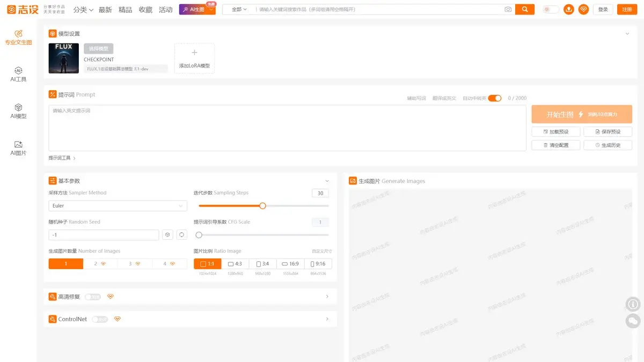Open AI模型 in the left sidebar
Viewport: 644px width, 362px height.
pyautogui.click(x=18, y=112)
